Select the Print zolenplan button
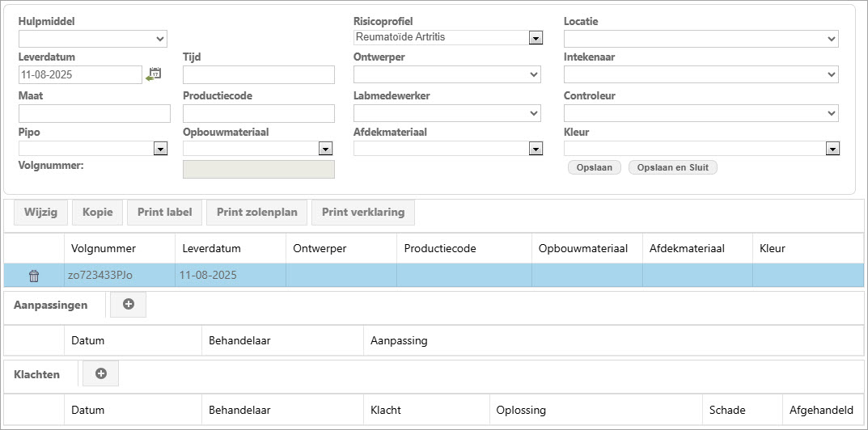 [257, 213]
